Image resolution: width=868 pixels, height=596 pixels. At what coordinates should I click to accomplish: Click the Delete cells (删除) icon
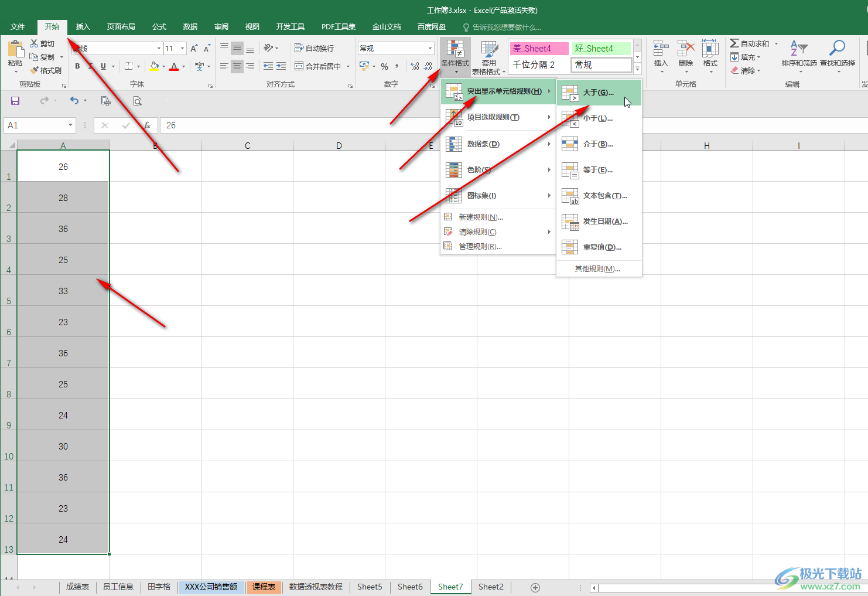click(686, 49)
